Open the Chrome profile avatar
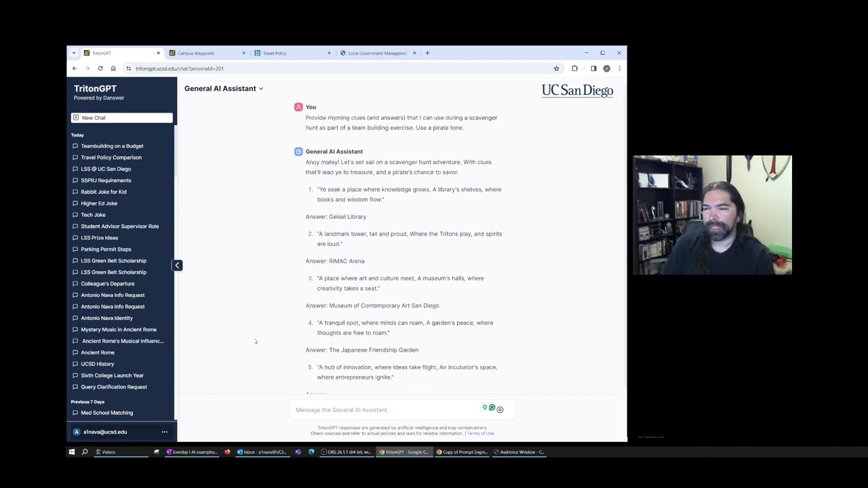Screen dimensions: 868x488 pyautogui.click(x=606, y=68)
